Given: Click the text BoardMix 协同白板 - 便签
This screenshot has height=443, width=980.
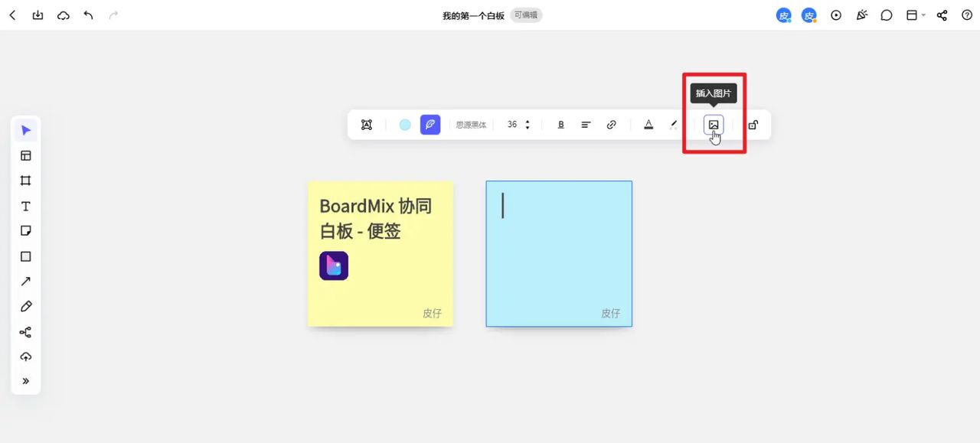Looking at the screenshot, I should coord(375,218).
